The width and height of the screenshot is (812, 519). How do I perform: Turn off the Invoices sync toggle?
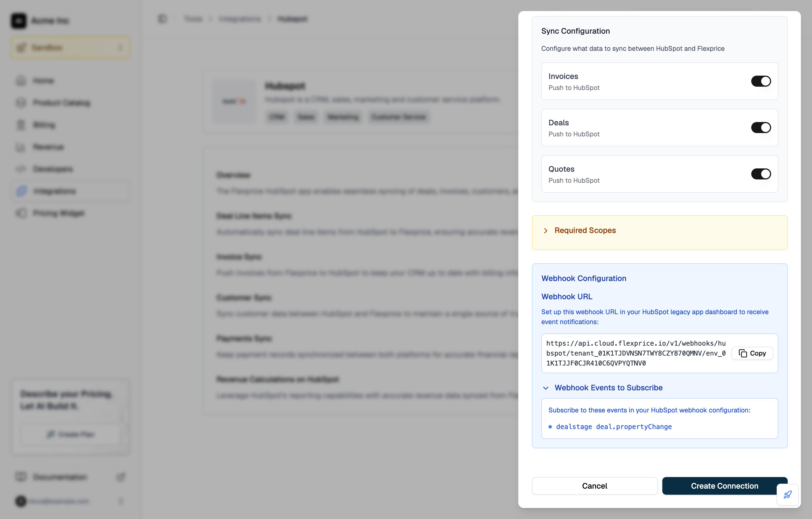tap(761, 81)
